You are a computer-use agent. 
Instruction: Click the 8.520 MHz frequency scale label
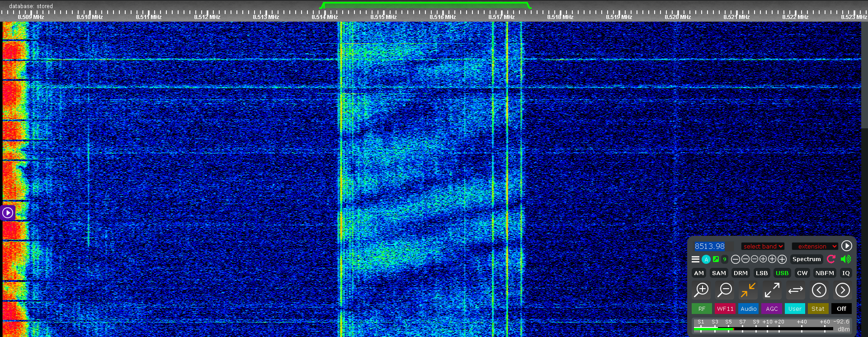(x=678, y=17)
